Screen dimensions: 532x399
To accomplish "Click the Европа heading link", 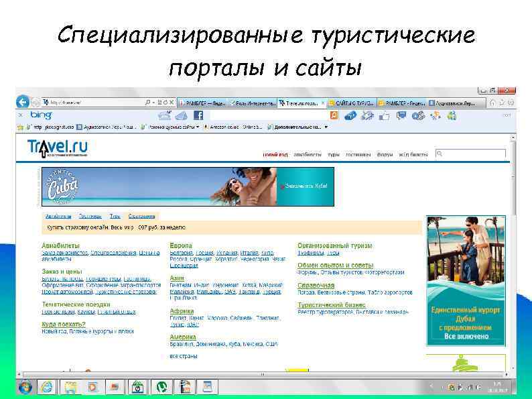I will point(181,245).
